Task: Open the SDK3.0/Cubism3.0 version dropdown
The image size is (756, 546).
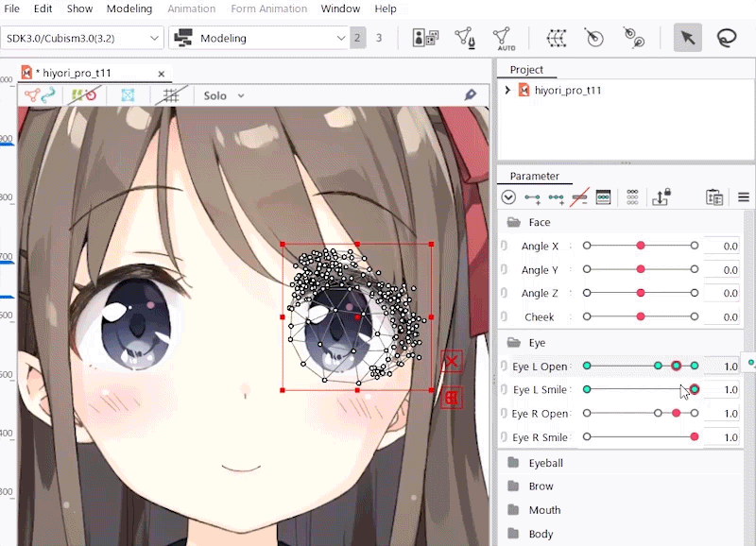Action: pyautogui.click(x=83, y=38)
